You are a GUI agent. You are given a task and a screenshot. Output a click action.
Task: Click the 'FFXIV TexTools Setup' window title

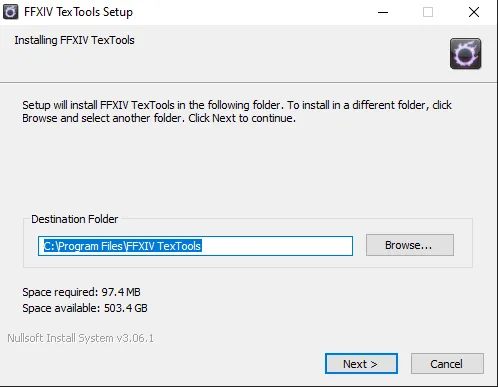[x=78, y=12]
